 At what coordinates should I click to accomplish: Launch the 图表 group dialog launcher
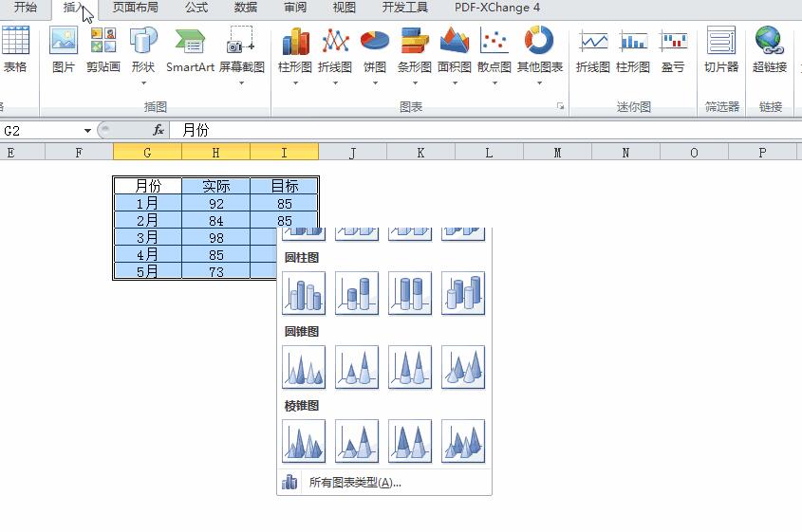pyautogui.click(x=560, y=107)
